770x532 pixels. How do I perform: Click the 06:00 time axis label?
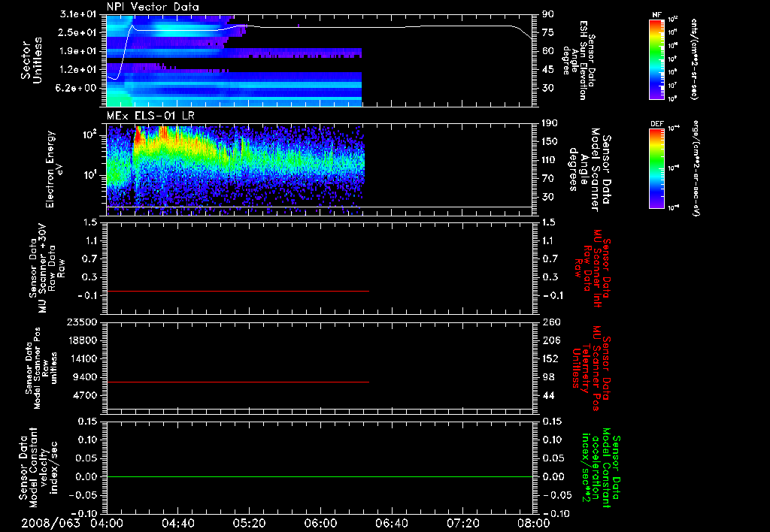320,523
